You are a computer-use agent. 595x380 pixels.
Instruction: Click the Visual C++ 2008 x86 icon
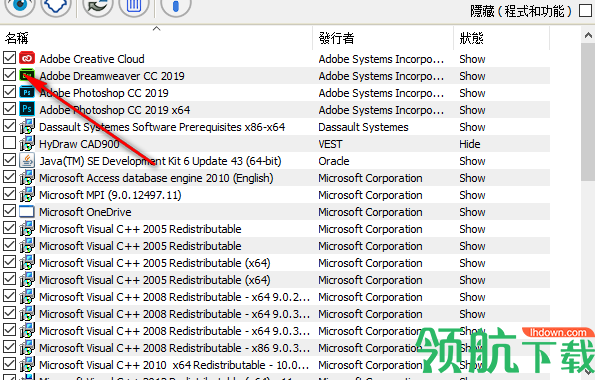(27, 347)
